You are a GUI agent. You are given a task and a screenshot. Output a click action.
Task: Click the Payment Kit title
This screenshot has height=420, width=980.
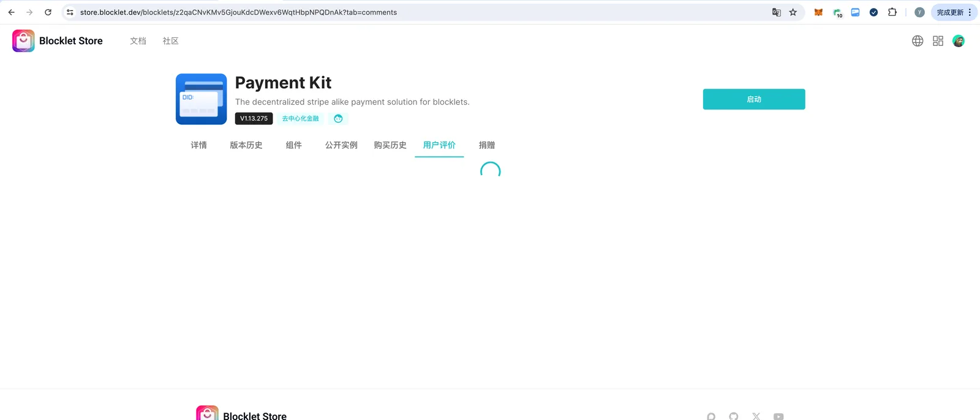click(283, 83)
